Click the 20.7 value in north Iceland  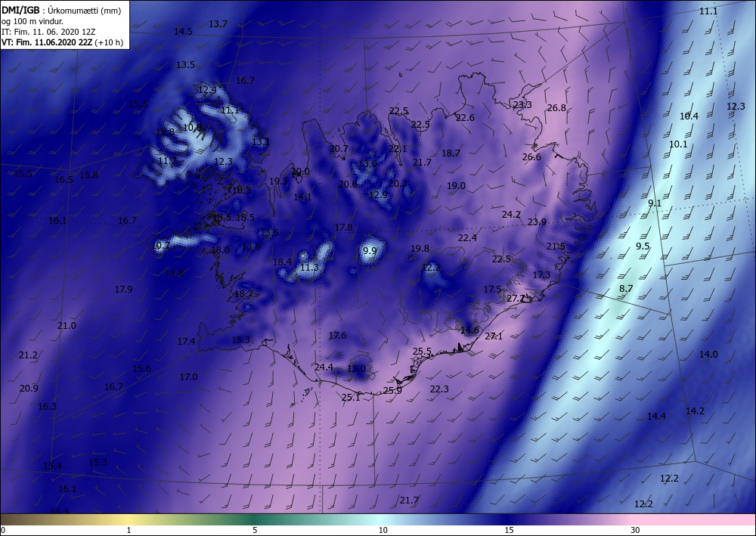tap(339, 149)
